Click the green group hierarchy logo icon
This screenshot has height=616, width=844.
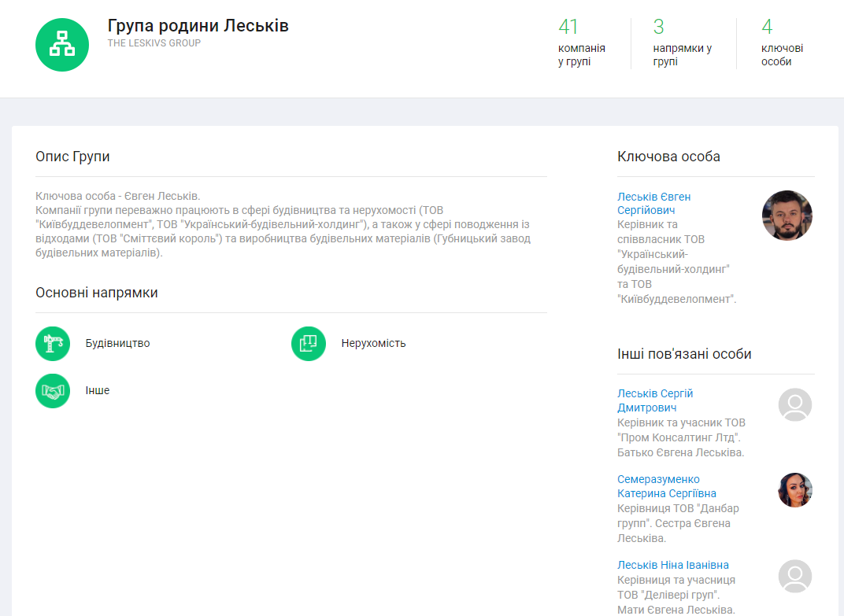pyautogui.click(x=61, y=45)
